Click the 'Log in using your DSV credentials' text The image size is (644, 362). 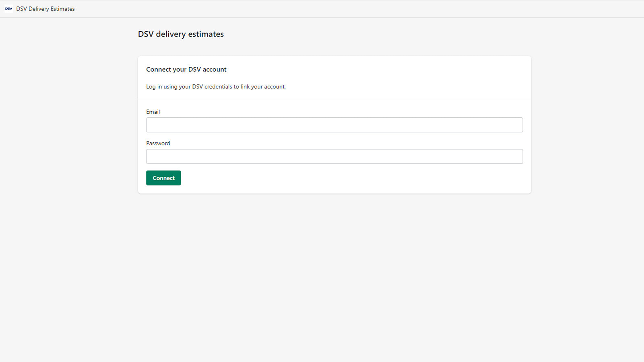[216, 86]
